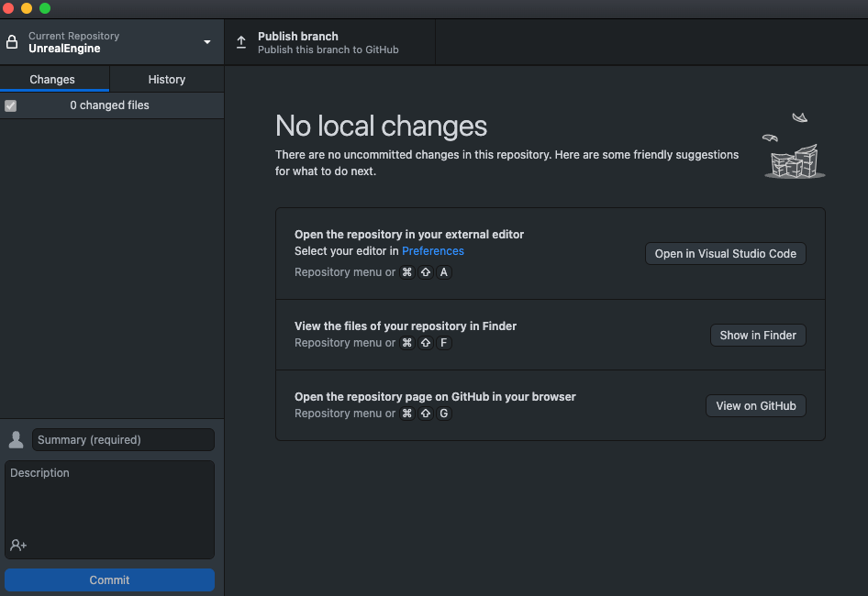Viewport: 868px width, 596px height.
Task: Toggle the changed files checkbox
Action: 10,105
